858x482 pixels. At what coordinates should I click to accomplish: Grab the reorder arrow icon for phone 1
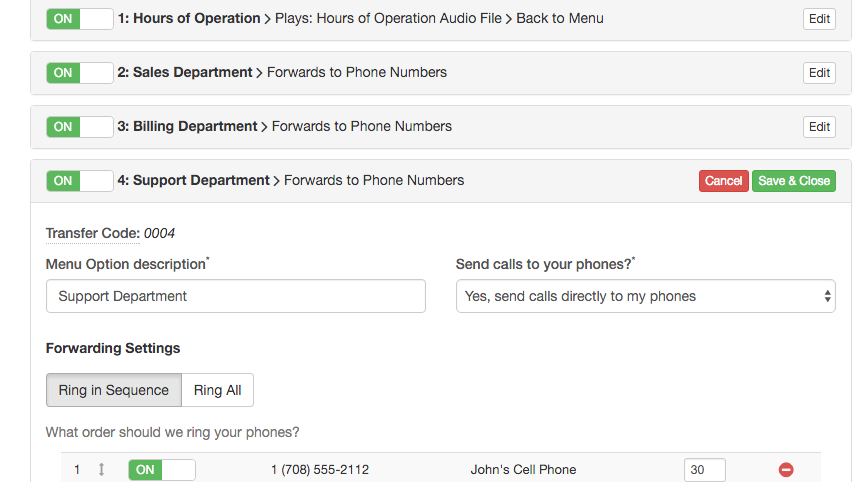101,469
